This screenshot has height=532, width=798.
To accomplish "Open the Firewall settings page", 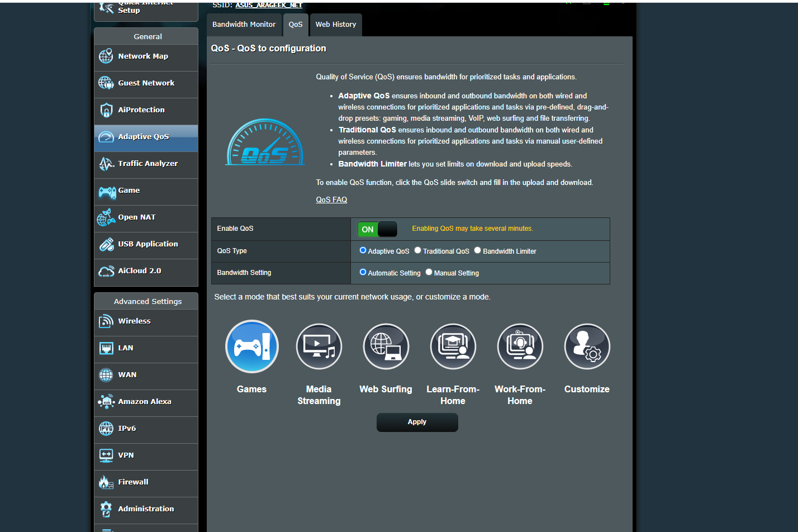I will (146, 482).
